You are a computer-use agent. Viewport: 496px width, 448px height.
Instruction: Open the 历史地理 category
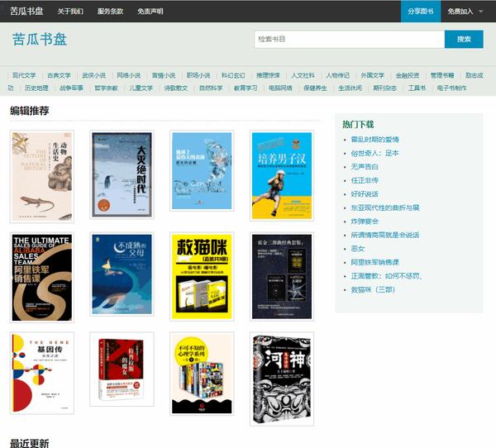pos(36,88)
